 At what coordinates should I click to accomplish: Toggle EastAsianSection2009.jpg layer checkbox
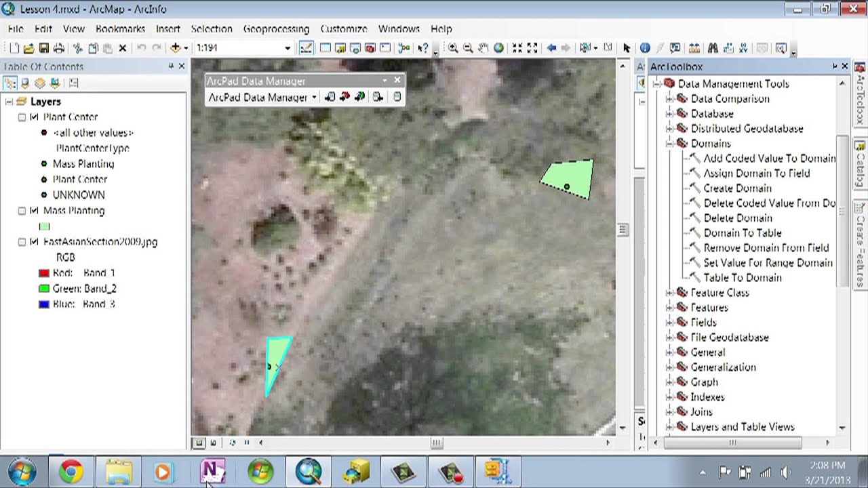34,242
